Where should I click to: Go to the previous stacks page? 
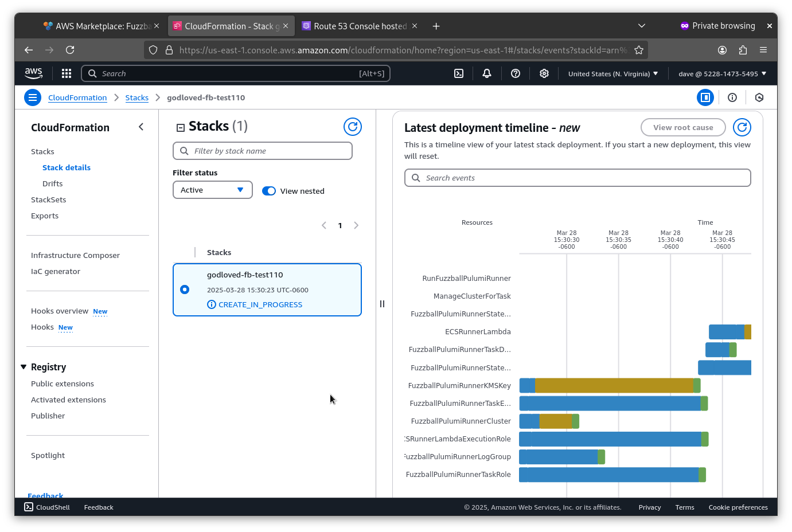(x=324, y=225)
